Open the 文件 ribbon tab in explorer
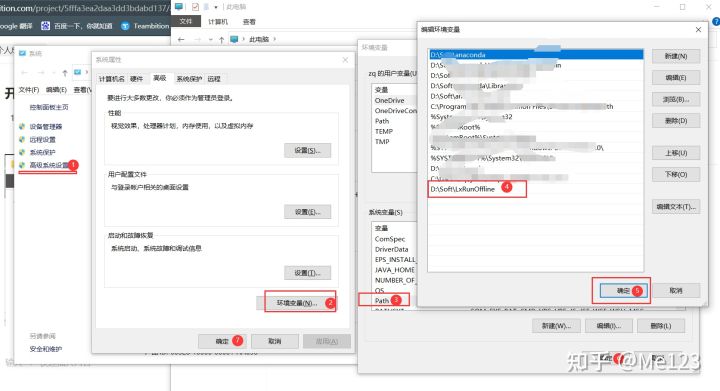 click(x=186, y=21)
